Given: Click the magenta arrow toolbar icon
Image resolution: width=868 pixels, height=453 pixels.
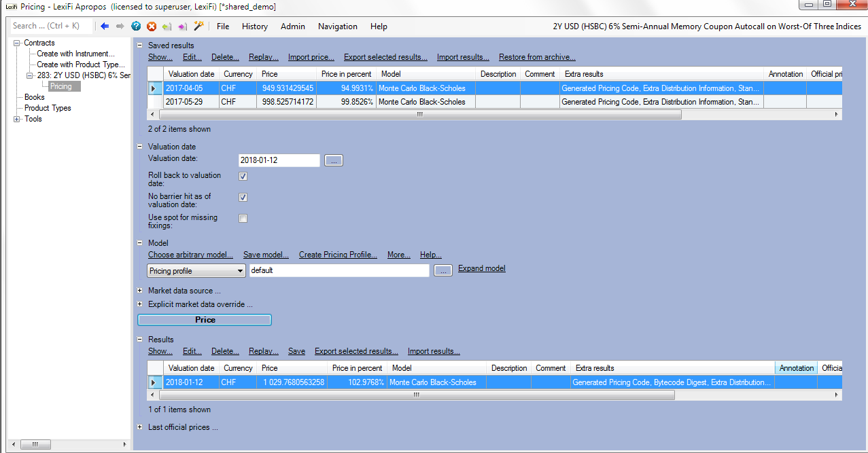Looking at the screenshot, I should (x=182, y=26).
